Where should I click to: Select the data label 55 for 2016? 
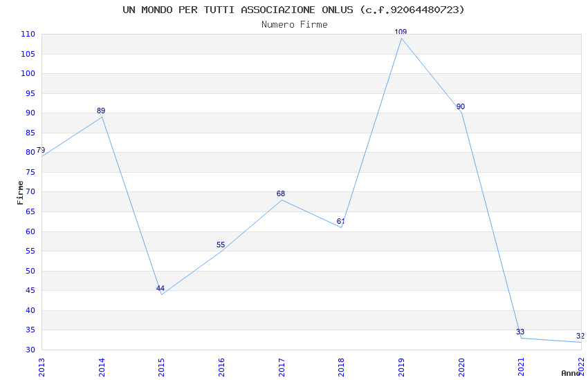tap(221, 245)
